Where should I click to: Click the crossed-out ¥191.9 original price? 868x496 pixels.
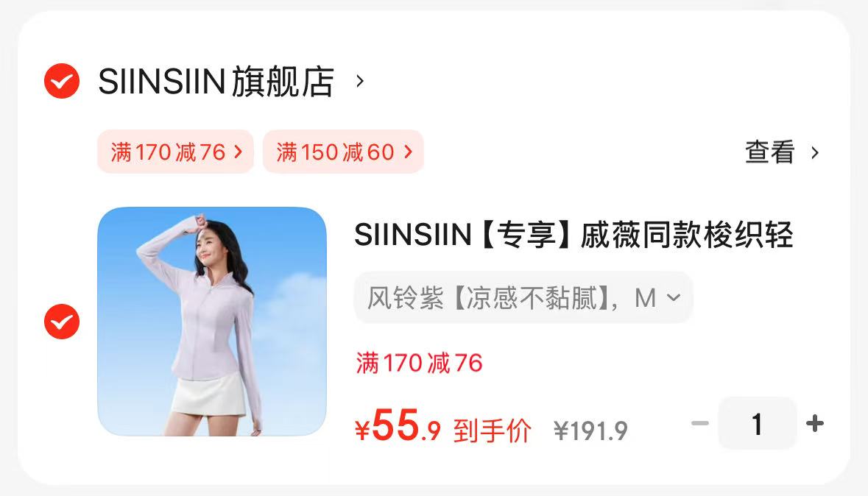pyautogui.click(x=590, y=431)
